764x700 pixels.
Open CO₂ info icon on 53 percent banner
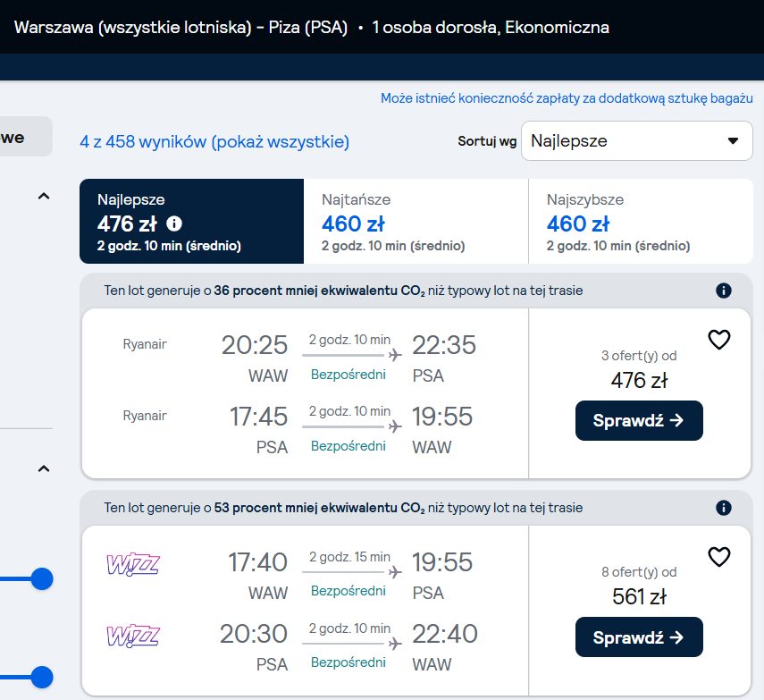pyautogui.click(x=724, y=508)
